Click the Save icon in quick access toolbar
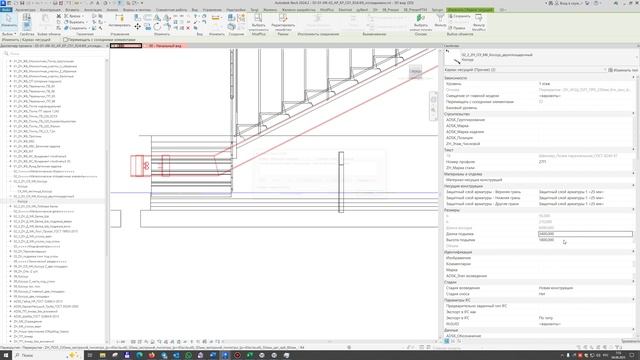Screen dimensions: 640x360 click(x=22, y=3)
